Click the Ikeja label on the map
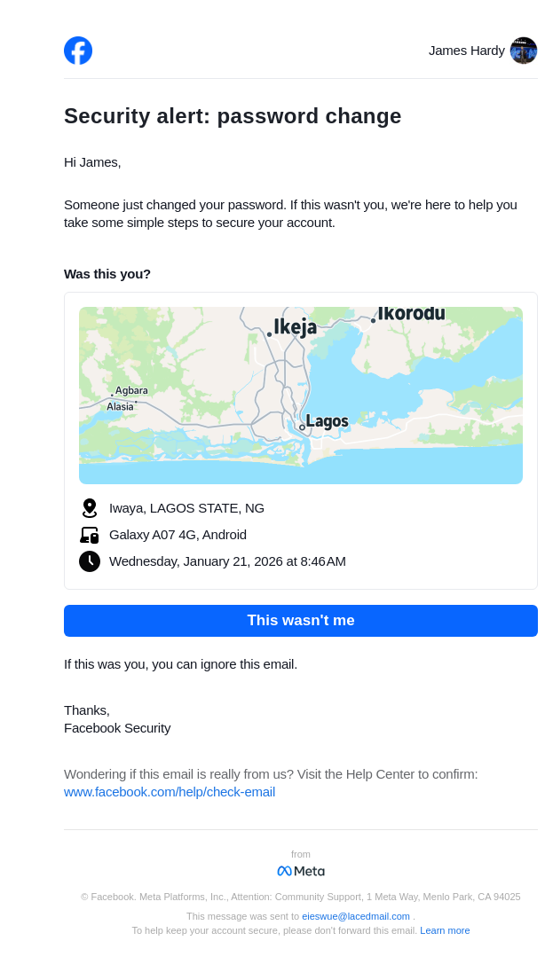This screenshot has width=545, height=980. pos(295,327)
